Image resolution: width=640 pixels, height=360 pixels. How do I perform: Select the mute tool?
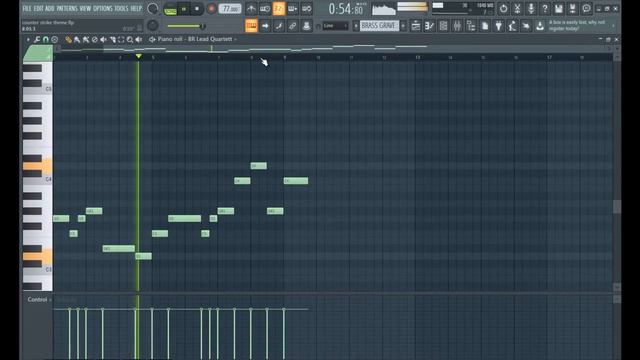click(104, 40)
